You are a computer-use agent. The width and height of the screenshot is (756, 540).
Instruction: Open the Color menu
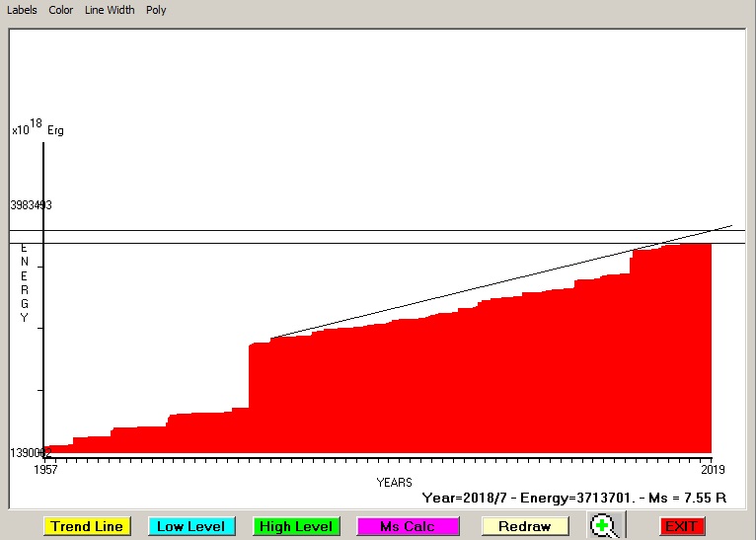61,10
